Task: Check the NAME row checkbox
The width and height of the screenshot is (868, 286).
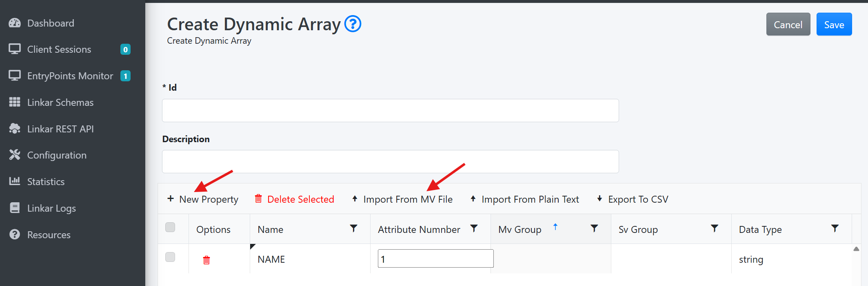Action: (x=170, y=257)
